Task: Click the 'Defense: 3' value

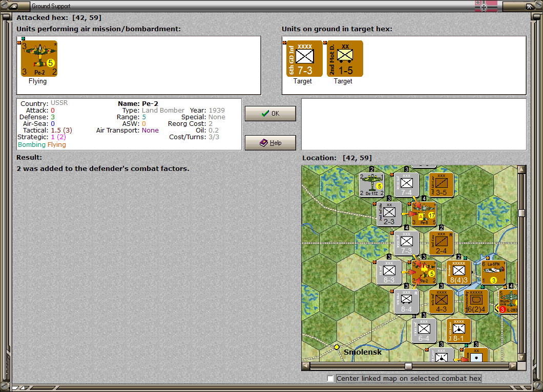Action: tap(53, 117)
